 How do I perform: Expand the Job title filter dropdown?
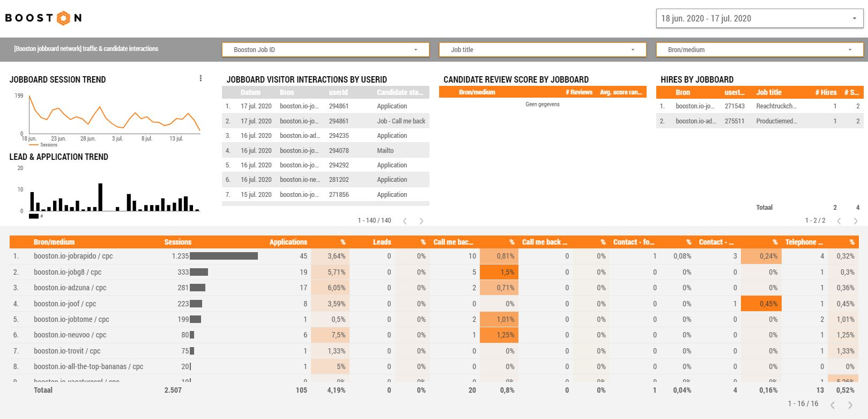[x=543, y=49]
